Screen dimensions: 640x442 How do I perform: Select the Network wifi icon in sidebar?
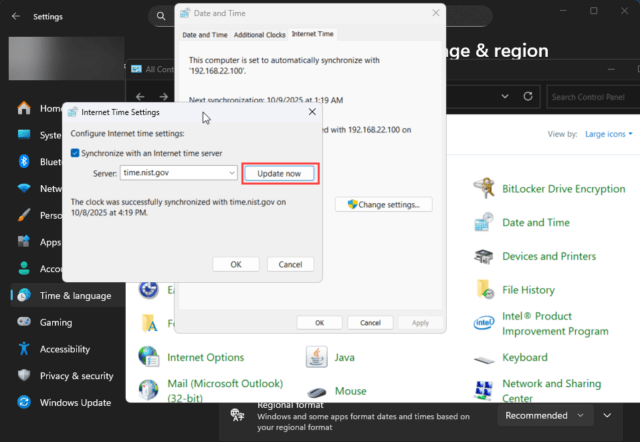[x=24, y=188]
